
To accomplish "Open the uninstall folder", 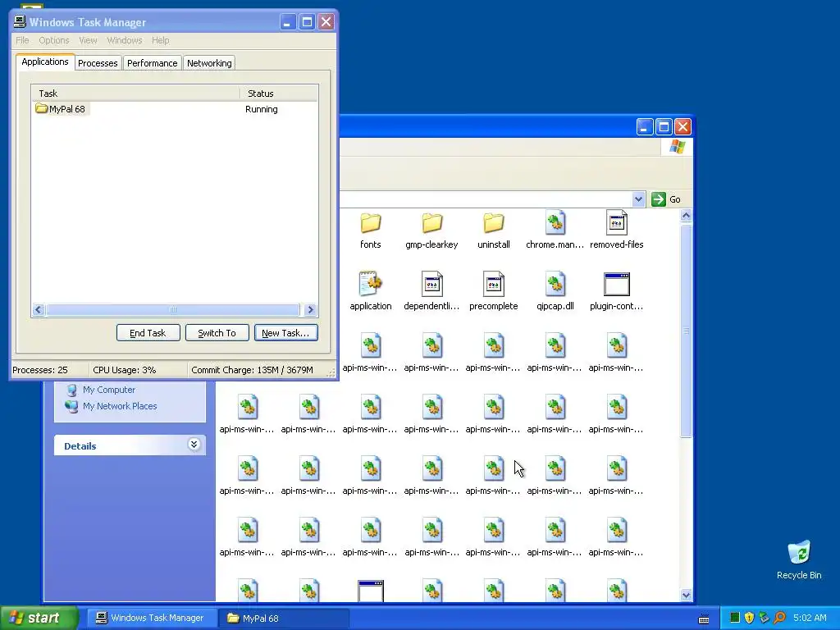I will [493, 223].
